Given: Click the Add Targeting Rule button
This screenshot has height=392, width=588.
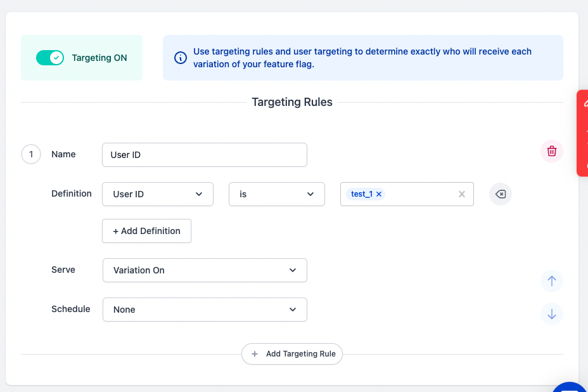Looking at the screenshot, I should tap(292, 354).
